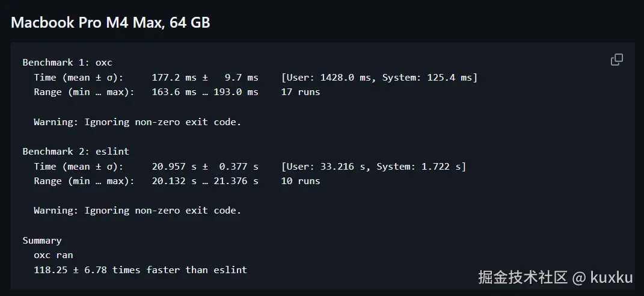Click the oxc user time 1428.0 ms

(345, 78)
